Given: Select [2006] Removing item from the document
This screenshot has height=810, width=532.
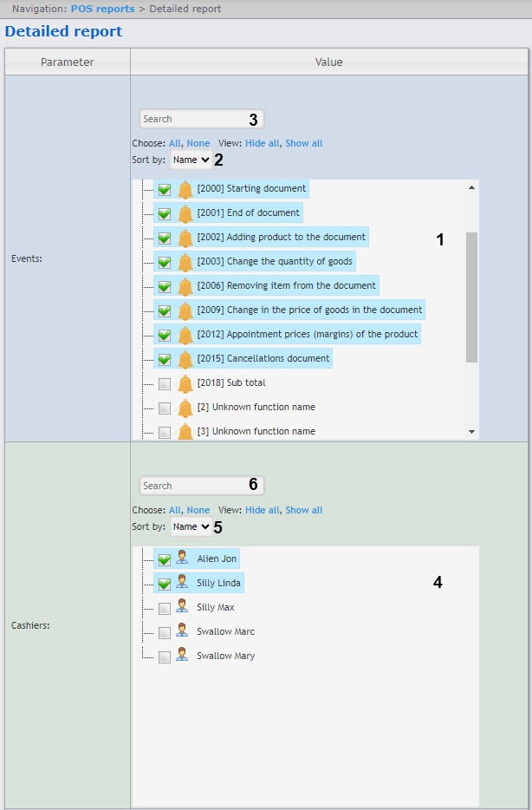Looking at the screenshot, I should click(x=286, y=285).
